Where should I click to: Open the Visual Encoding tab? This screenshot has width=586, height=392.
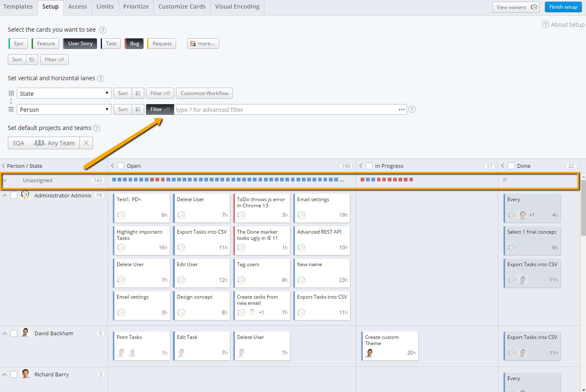237,7
